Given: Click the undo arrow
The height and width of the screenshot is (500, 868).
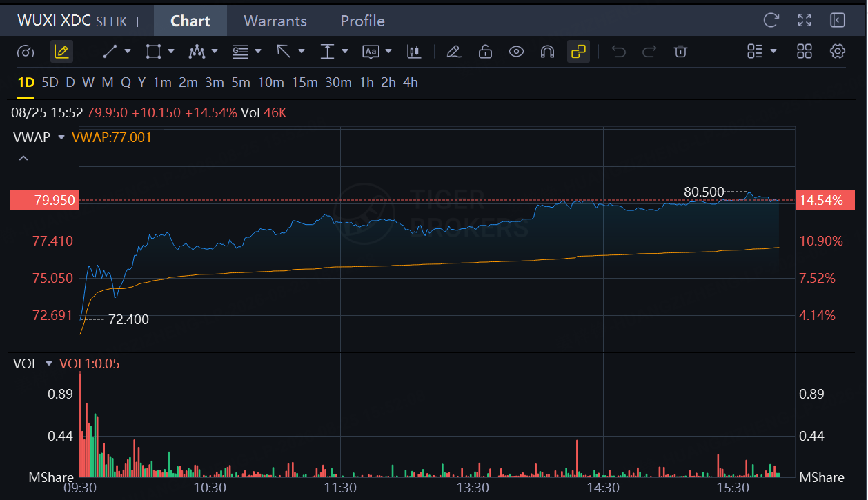Looking at the screenshot, I should (x=618, y=52).
